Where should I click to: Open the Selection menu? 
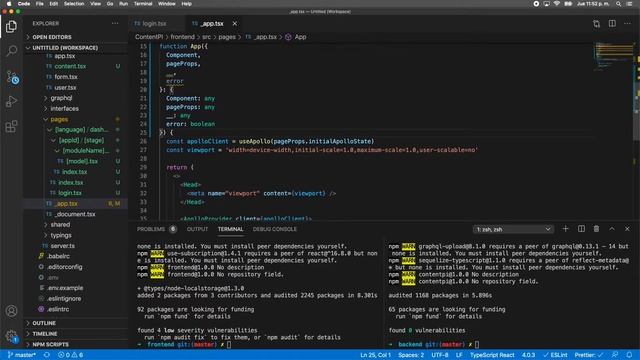74,4
